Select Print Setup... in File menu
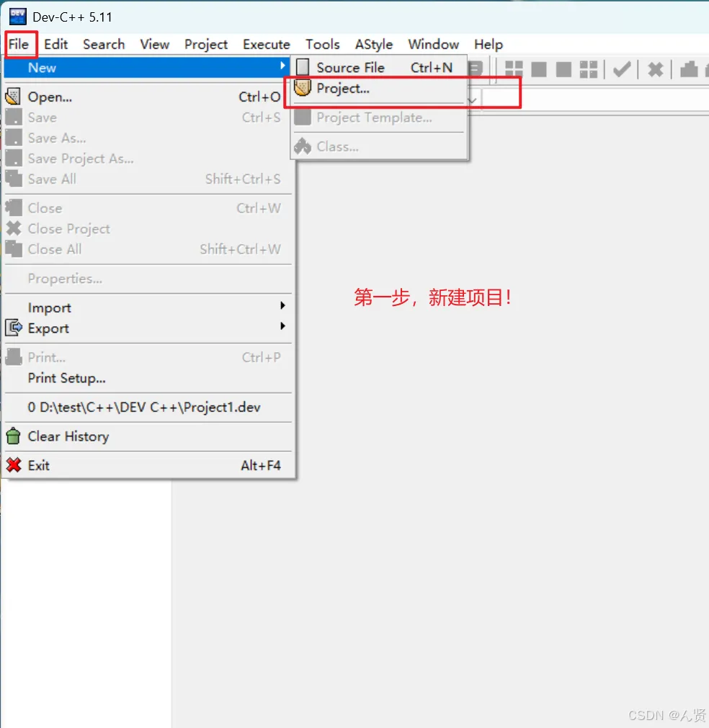 pos(147,378)
